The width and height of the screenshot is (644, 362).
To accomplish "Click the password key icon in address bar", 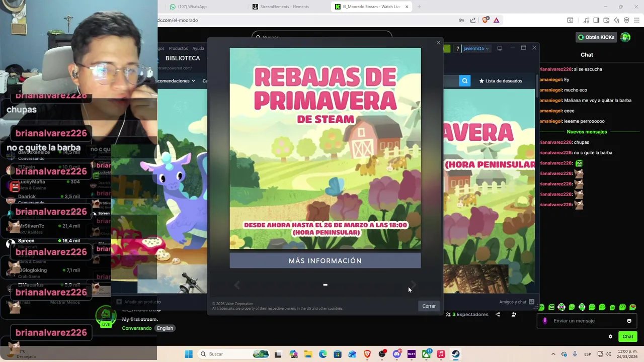I will click(x=461, y=20).
